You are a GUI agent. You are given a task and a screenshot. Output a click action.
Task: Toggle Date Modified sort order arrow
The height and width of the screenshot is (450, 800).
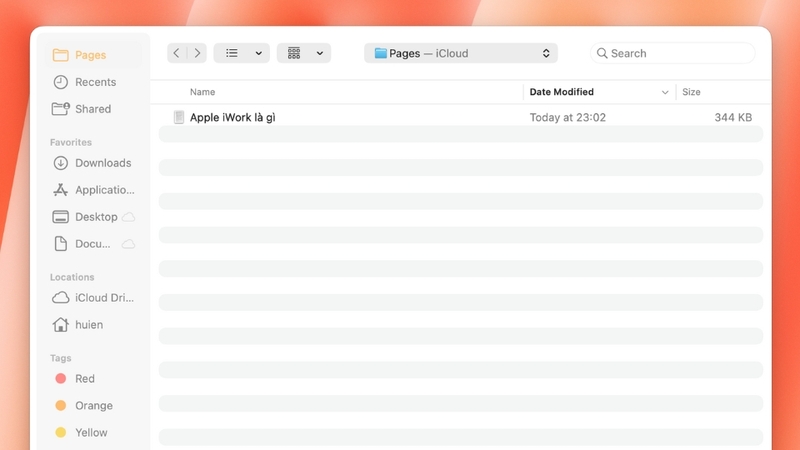[x=665, y=92]
